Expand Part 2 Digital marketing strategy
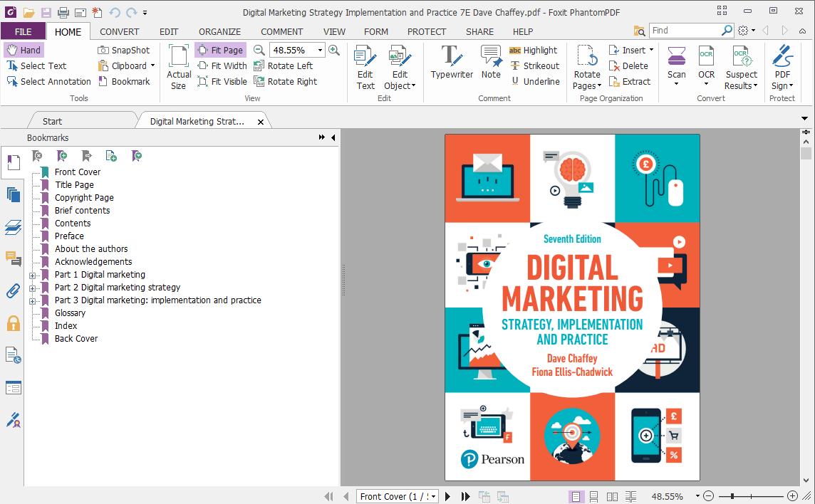 (32, 288)
